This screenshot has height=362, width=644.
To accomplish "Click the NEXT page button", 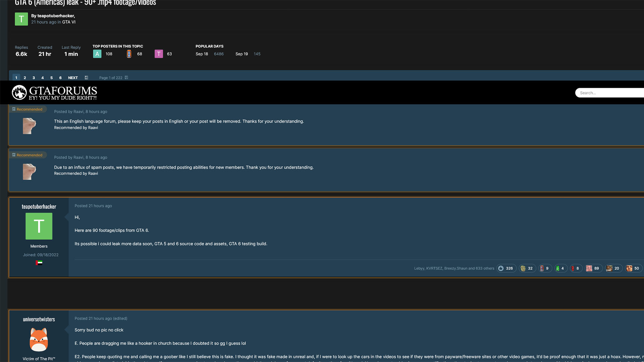I will (73, 78).
